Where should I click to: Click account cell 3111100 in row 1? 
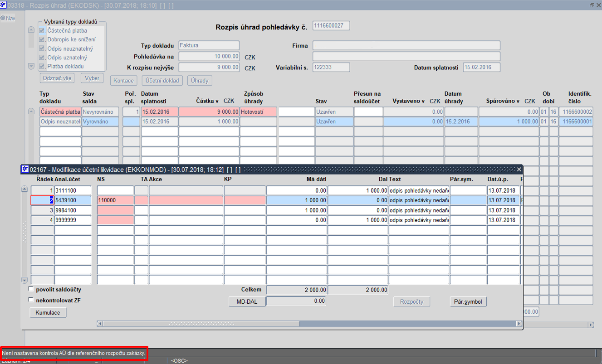pos(73,190)
